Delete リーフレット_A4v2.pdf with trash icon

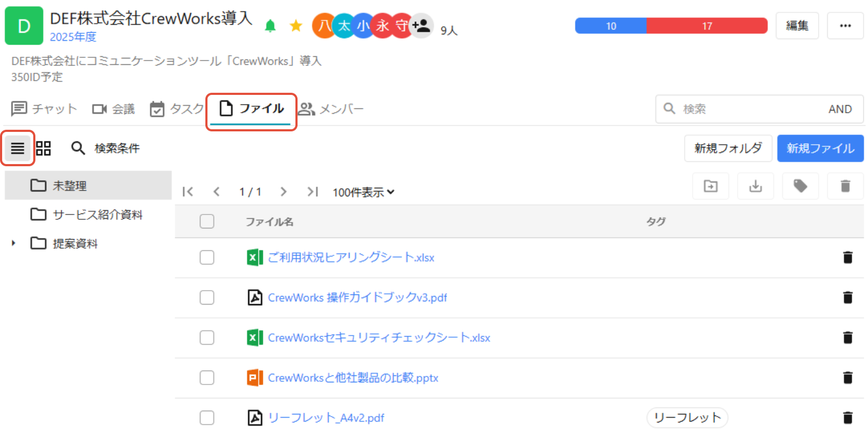tap(848, 418)
